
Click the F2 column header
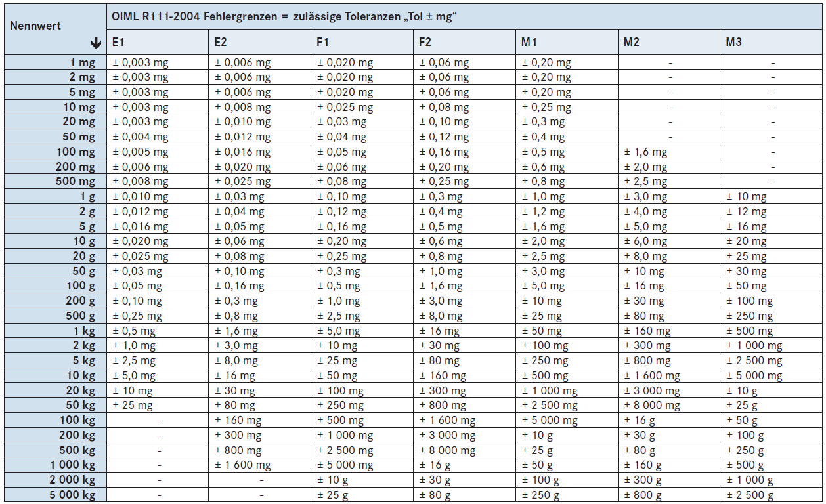(425, 43)
